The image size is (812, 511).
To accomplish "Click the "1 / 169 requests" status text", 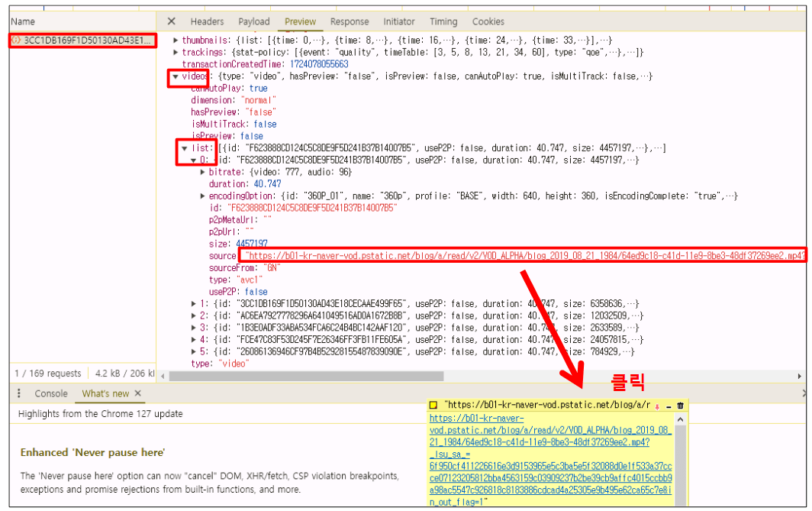I will pyautogui.click(x=47, y=374).
